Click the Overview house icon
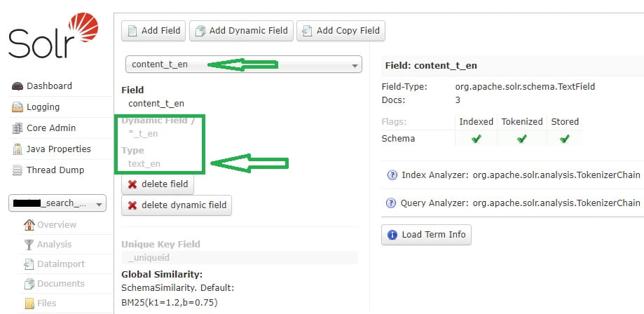Image resolution: width=644 pixels, height=314 pixels. point(29,225)
